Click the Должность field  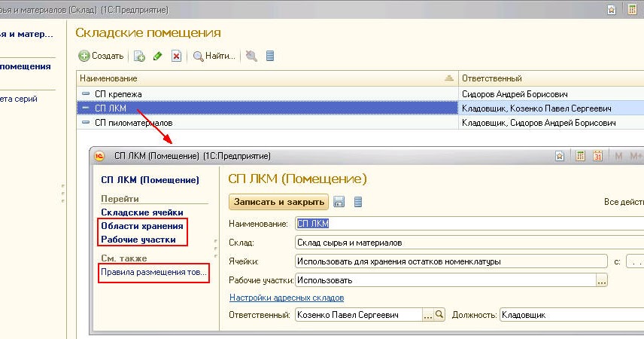click(x=572, y=315)
